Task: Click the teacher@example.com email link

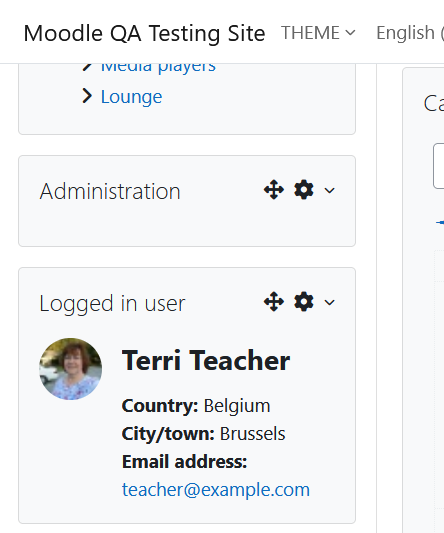Action: coord(216,490)
